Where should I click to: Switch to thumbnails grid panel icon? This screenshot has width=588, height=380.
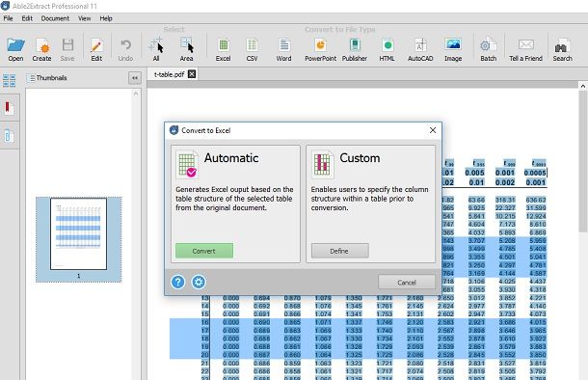coord(9,81)
